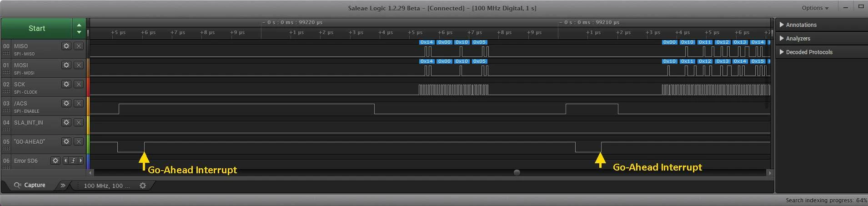Open the Start button up/down arrow options
The height and width of the screenshot is (206, 868).
coord(79,28)
